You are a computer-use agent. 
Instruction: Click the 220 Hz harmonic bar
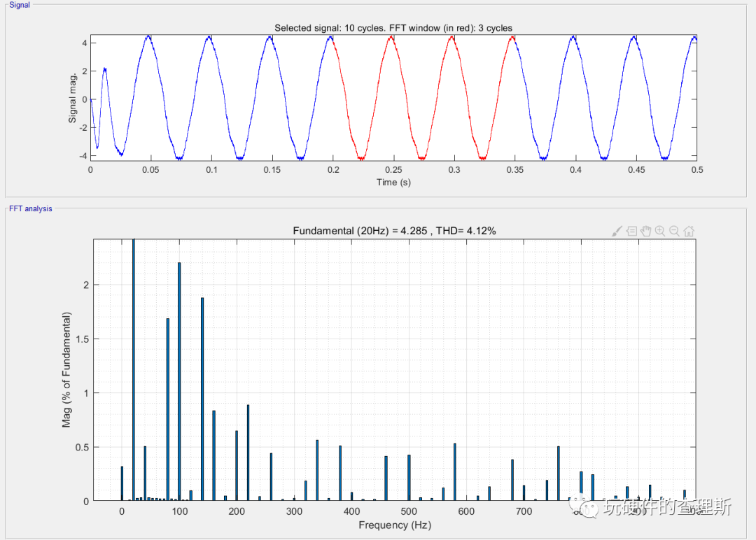point(248,453)
